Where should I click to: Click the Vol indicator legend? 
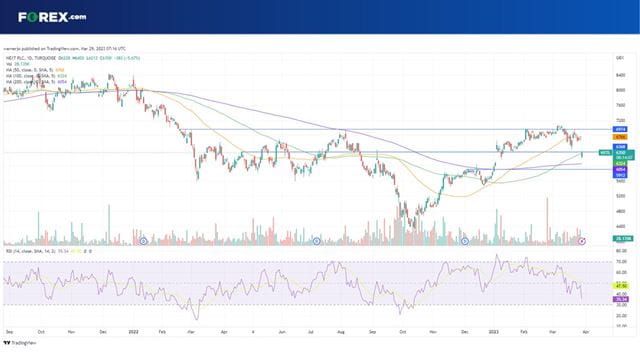click(x=17, y=64)
